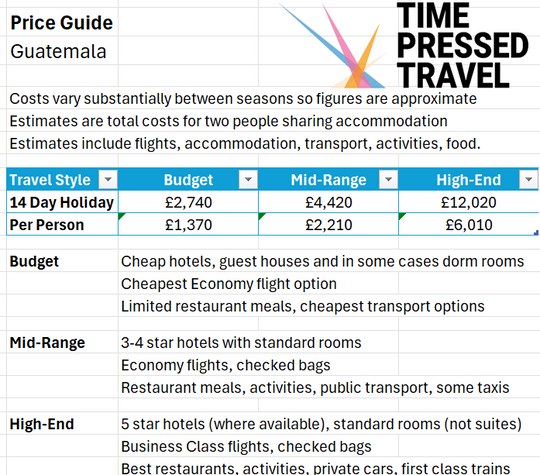Select the Cheapest Economy flight option cell

pyautogui.click(x=229, y=284)
